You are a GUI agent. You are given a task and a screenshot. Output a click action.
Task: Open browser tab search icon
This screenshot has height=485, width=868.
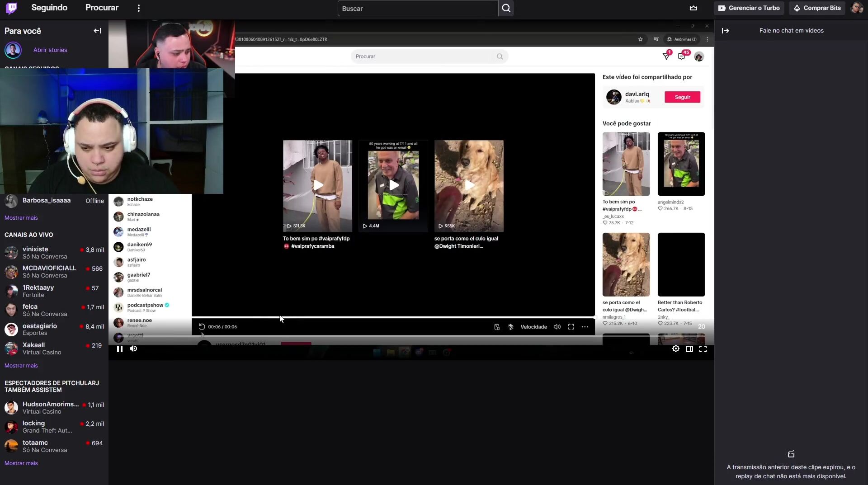(656, 39)
